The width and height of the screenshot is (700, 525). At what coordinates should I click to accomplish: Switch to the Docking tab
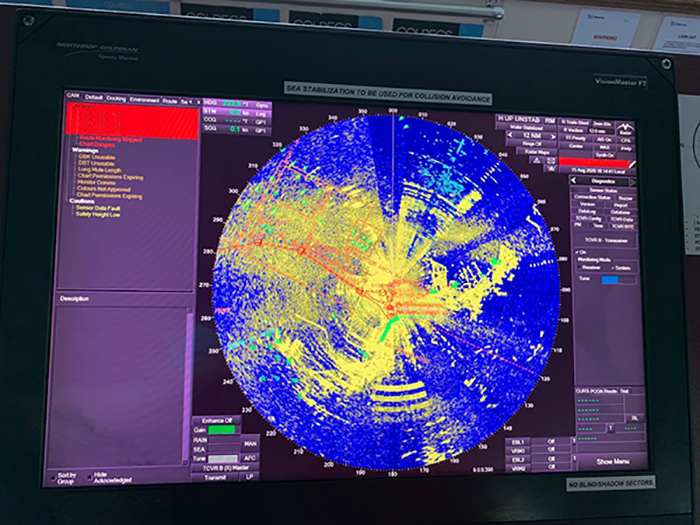point(116,97)
